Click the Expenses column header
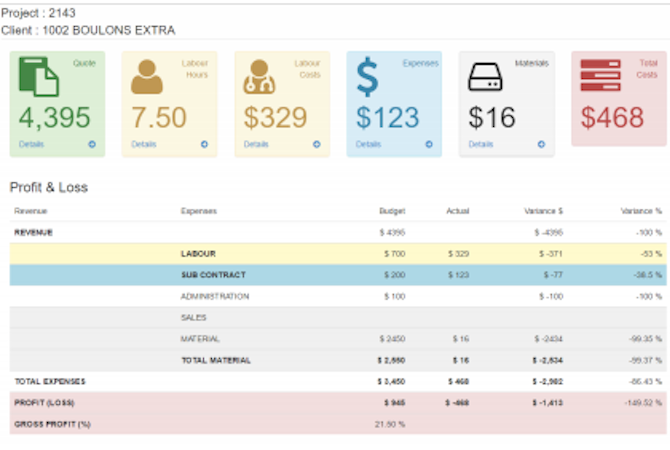This screenshot has width=670, height=450. (x=199, y=211)
